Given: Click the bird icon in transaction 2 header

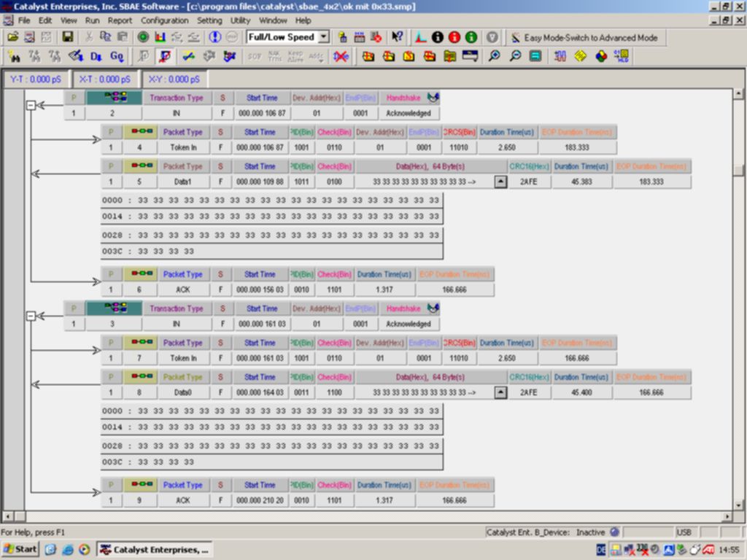Looking at the screenshot, I should pyautogui.click(x=433, y=98).
